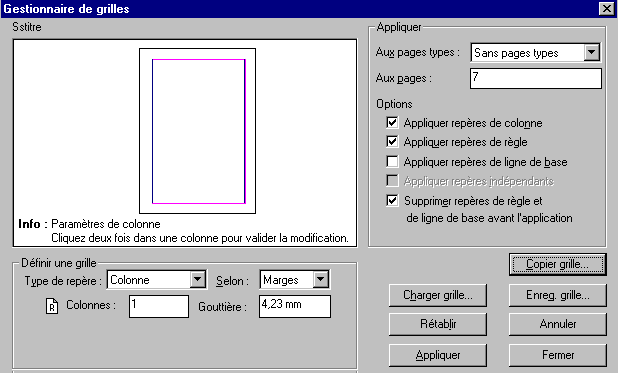Click the Colonne value in Type de repère
This screenshot has height=373, width=618.
[x=130, y=280]
